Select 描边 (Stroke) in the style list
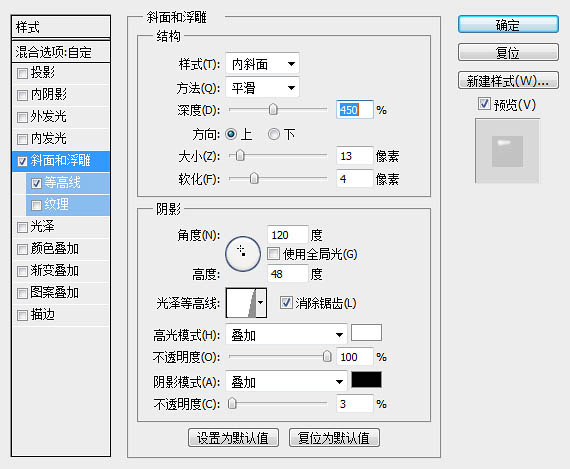570x469 pixels. (x=61, y=315)
